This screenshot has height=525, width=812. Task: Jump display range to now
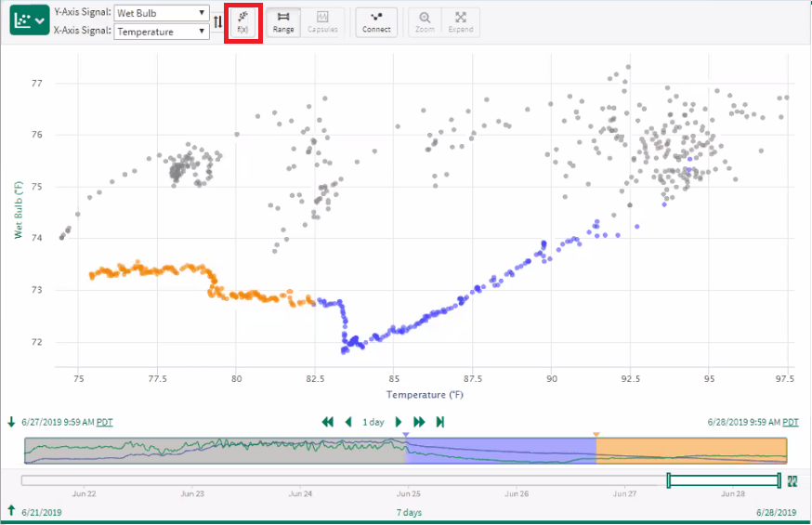point(439,422)
